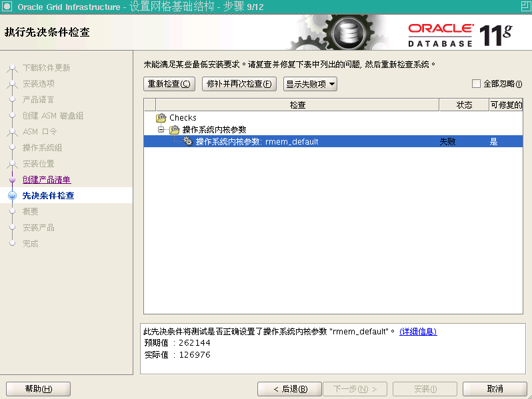Click the 重新检查 button
The image size is (532, 399).
coord(169,84)
